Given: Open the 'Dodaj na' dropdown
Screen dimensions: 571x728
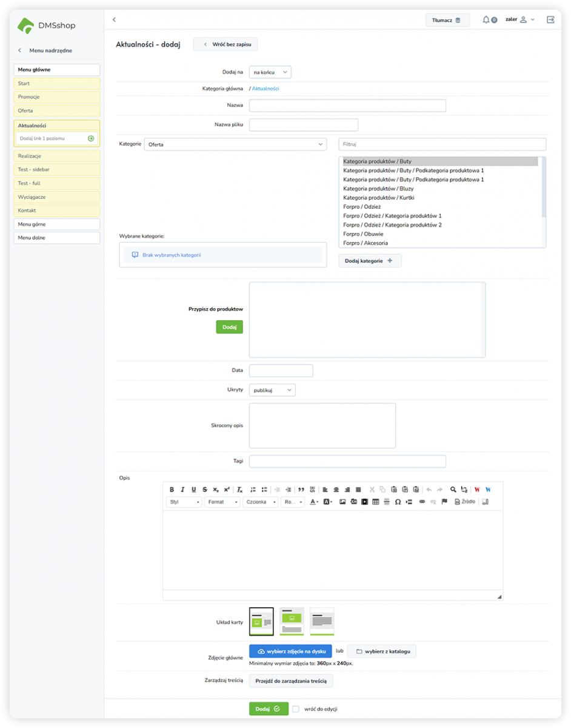Looking at the screenshot, I should click(270, 72).
